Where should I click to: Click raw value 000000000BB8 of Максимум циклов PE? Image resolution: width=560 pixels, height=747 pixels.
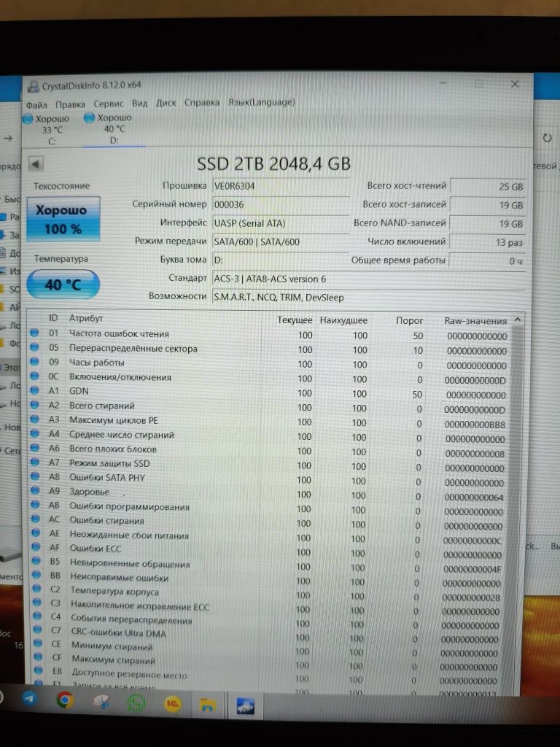point(474,425)
